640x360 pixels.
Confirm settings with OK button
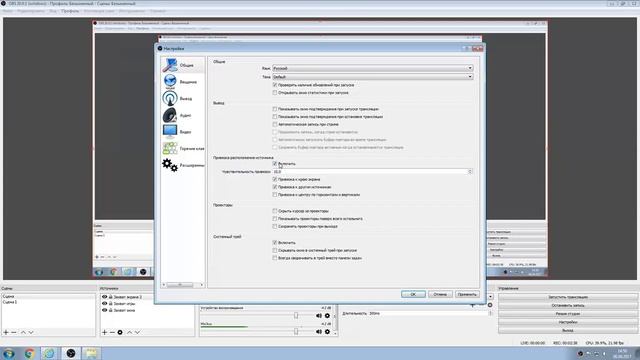(413, 294)
